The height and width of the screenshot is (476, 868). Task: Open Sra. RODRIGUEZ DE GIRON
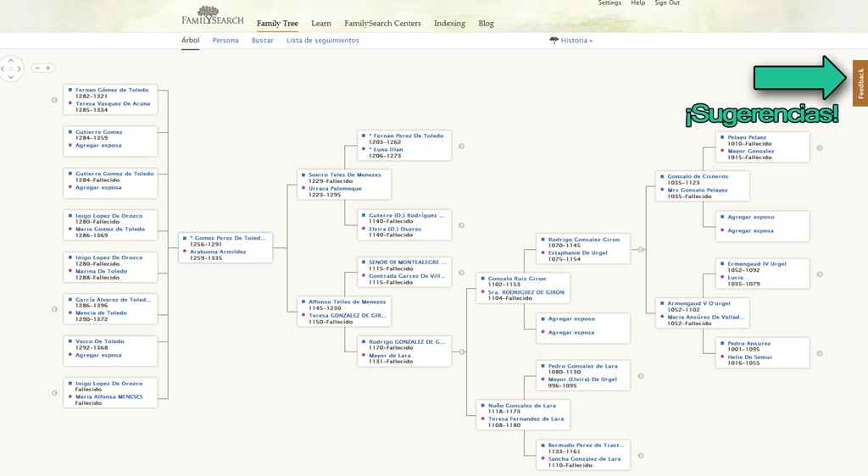[526, 292]
